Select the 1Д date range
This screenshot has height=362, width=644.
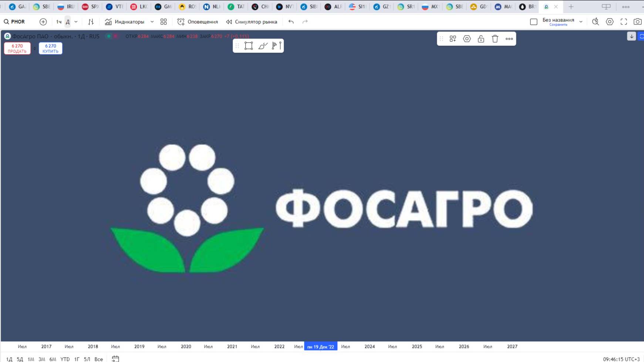click(10, 359)
